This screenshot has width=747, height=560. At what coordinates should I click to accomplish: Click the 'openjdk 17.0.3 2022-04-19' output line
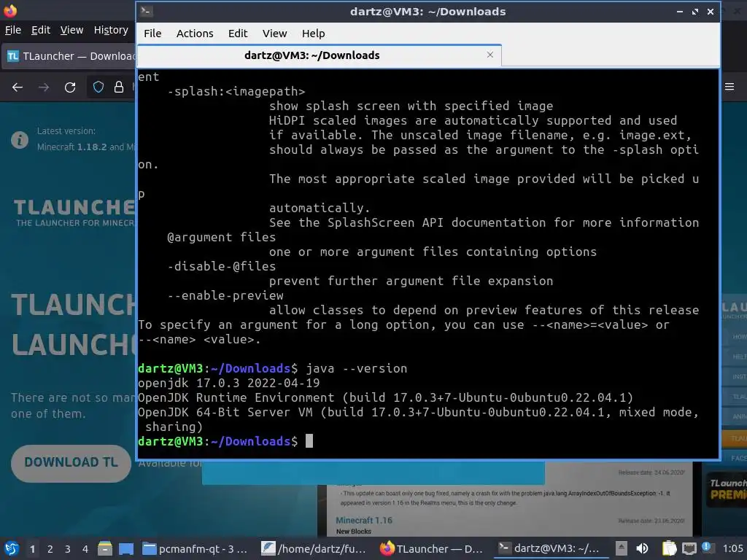[228, 383]
